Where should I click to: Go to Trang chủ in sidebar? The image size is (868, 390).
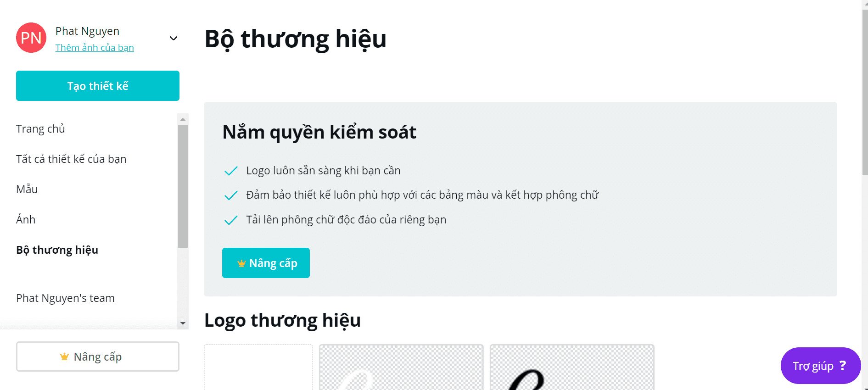point(40,129)
